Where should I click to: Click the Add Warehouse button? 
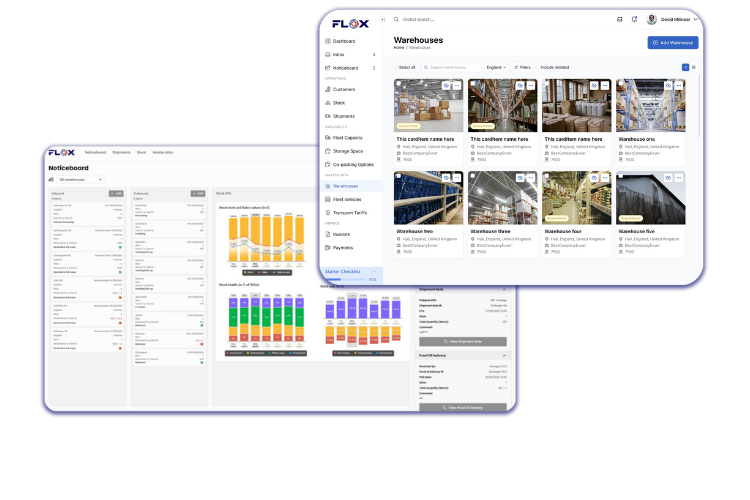click(x=673, y=43)
